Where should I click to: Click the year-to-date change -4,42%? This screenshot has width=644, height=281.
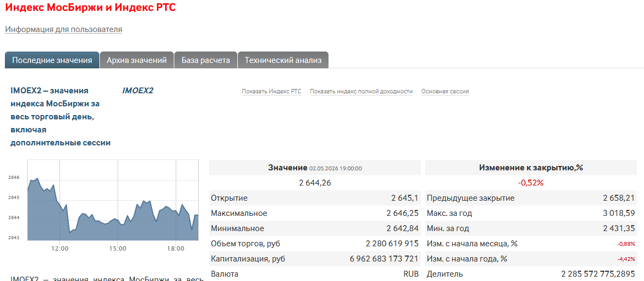coord(626,259)
